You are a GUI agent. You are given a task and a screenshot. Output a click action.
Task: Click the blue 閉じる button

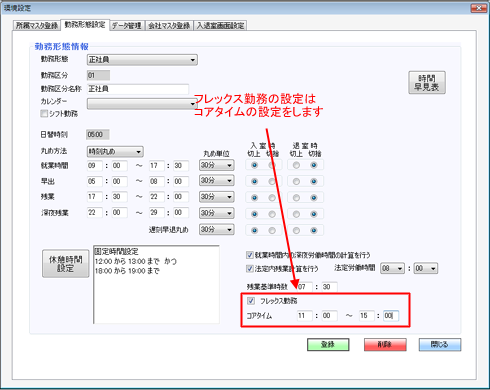(x=440, y=345)
